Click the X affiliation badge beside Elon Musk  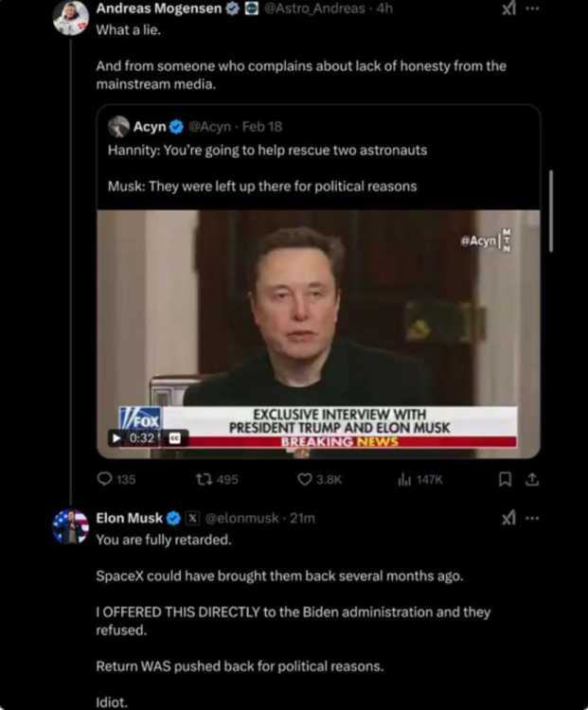coord(189,518)
